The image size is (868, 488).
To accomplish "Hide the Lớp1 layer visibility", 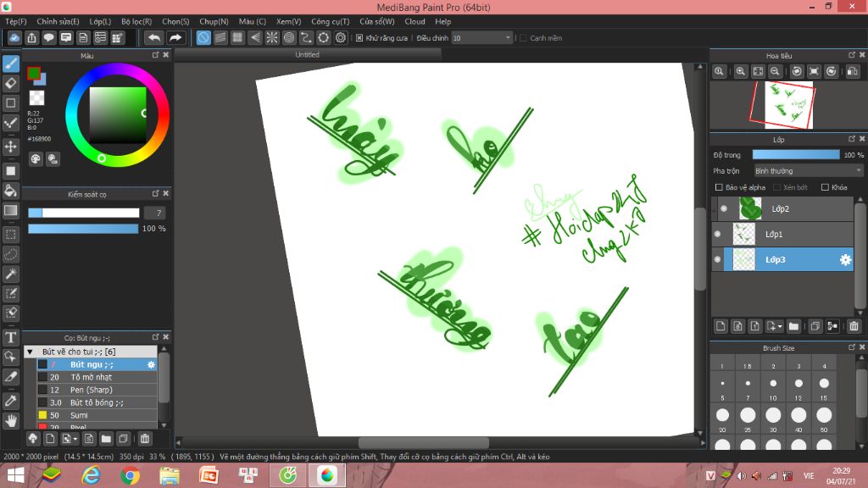I will click(x=718, y=234).
